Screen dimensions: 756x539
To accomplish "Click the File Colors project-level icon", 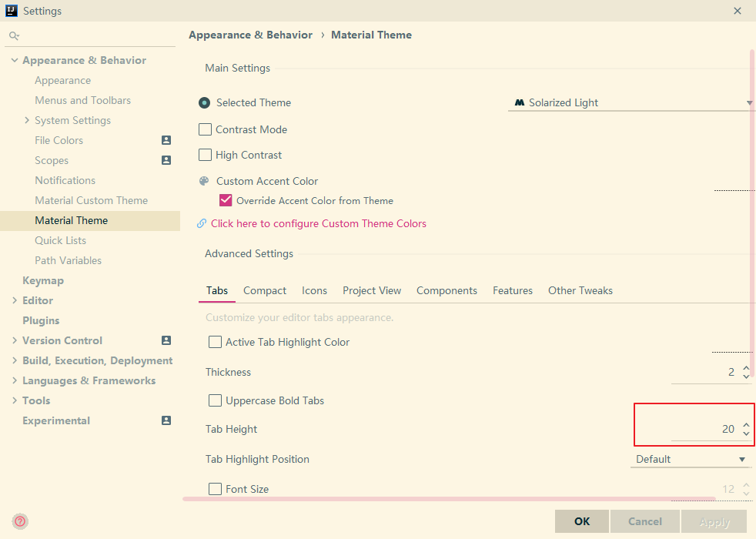I will 166,140.
